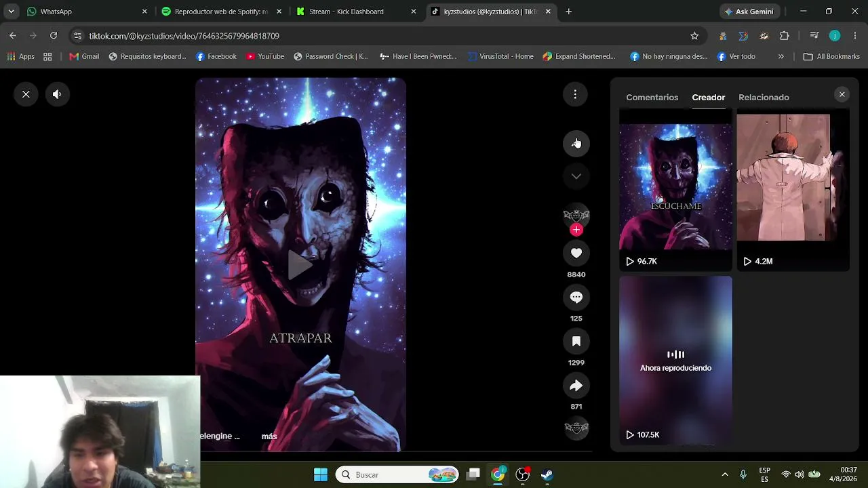Open the Chrome profile avatar
The width and height of the screenshot is (868, 488).
click(835, 36)
